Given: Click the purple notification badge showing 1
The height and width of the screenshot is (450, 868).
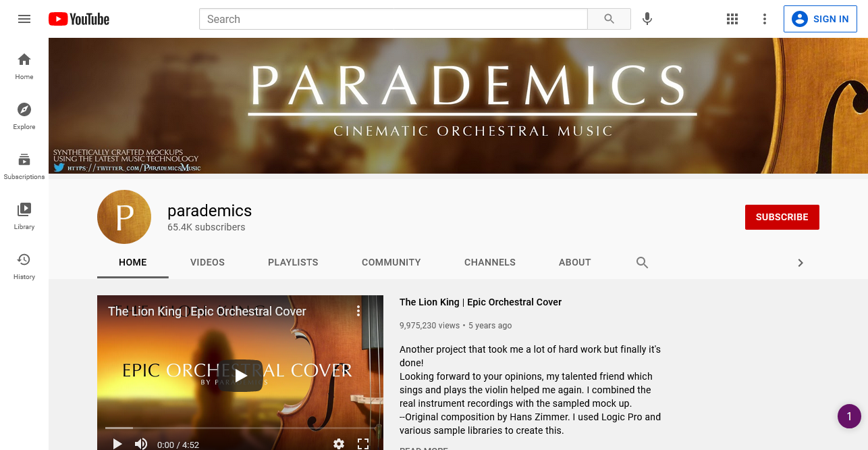Looking at the screenshot, I should tap(849, 416).
